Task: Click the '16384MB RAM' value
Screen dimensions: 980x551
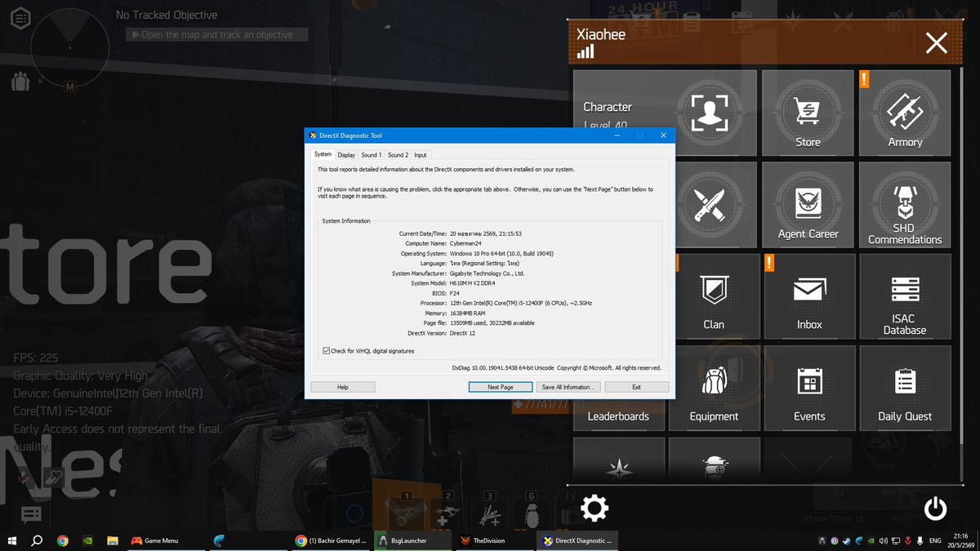Action: pos(468,313)
